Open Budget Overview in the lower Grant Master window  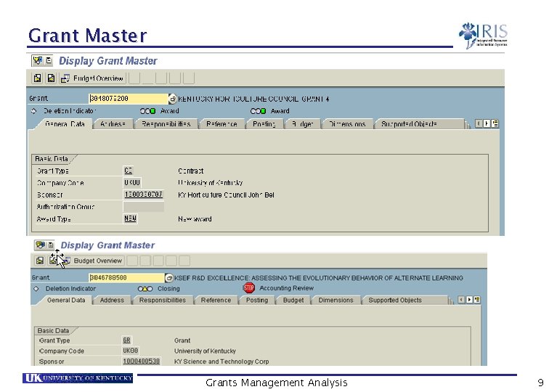93,261
